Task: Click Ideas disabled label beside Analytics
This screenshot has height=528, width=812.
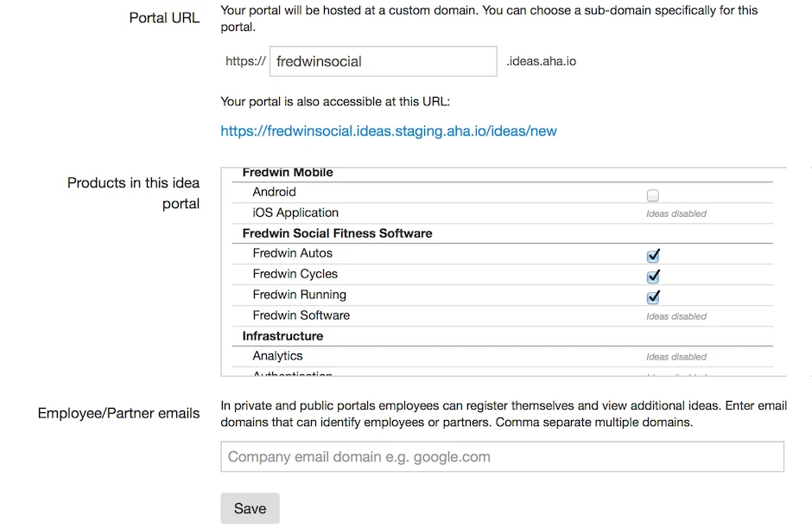Action: [676, 357]
